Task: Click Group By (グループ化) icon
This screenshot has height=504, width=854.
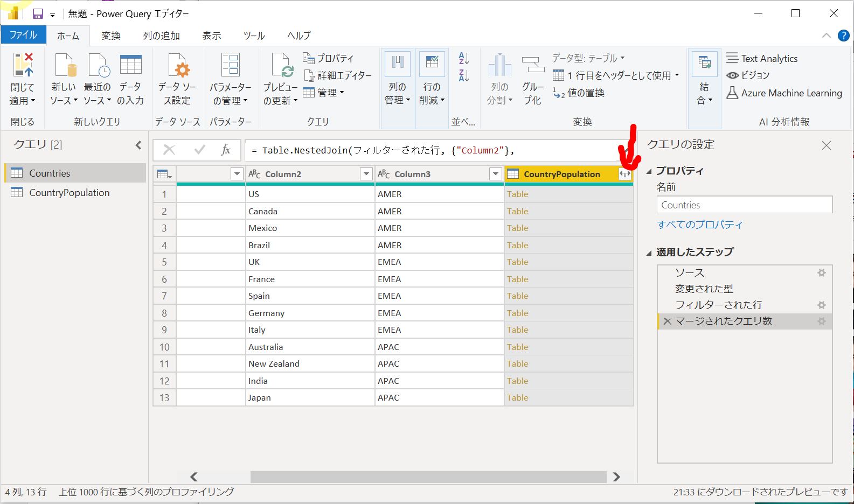Action: (533, 66)
